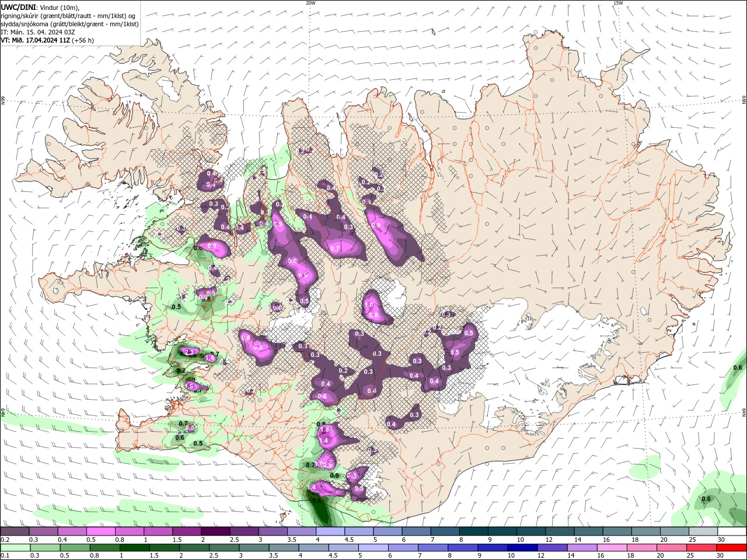Pick the white 30 snow legend swatch
The height and width of the screenshot is (560, 747).
point(732,531)
